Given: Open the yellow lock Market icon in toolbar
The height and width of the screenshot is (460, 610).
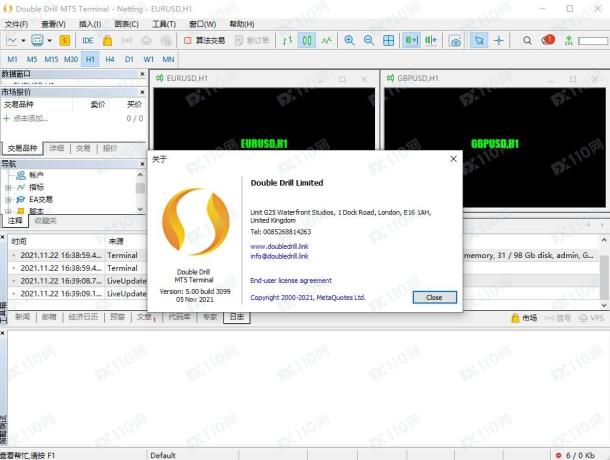Looking at the screenshot, I should click(107, 40).
